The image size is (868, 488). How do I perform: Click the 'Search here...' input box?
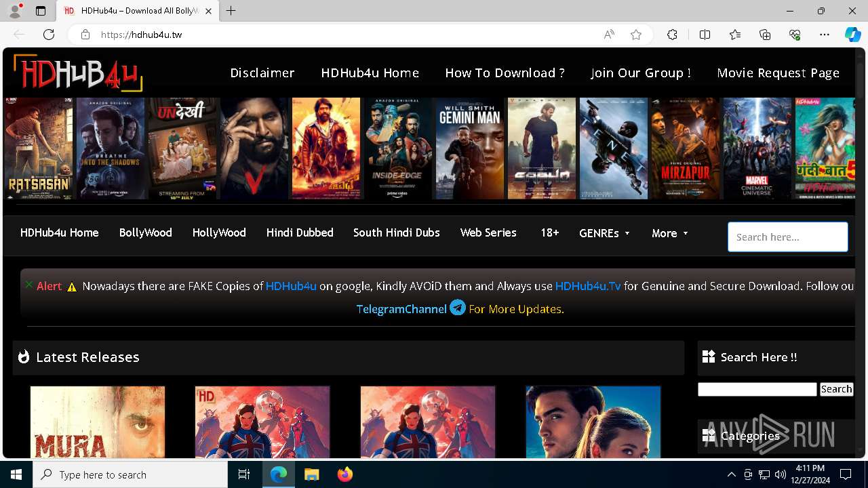click(788, 237)
